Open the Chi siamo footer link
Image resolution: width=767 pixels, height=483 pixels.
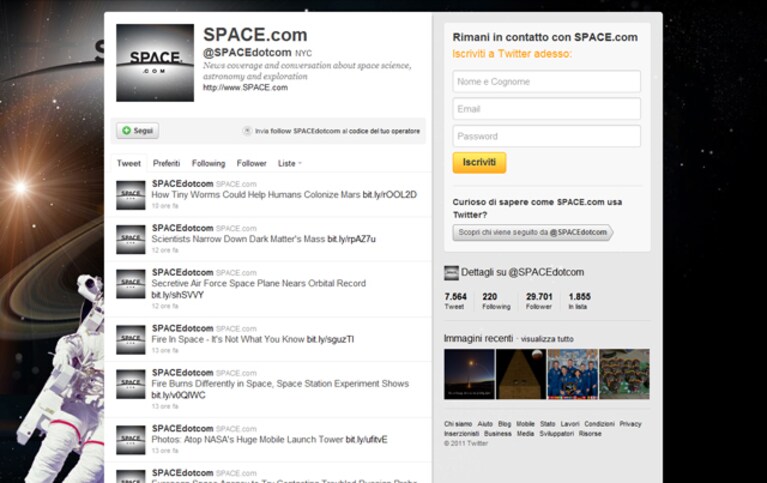(x=458, y=424)
